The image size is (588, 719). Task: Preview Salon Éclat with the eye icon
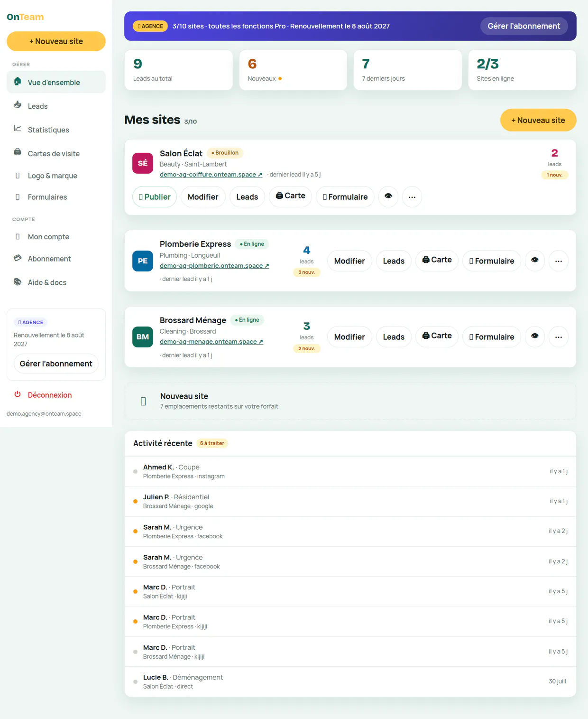point(388,196)
